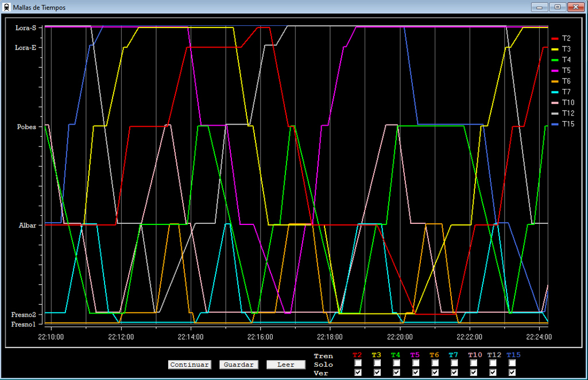The image size is (588, 380).
Task: Click the Pobes station label on the axis
Action: pyautogui.click(x=26, y=127)
